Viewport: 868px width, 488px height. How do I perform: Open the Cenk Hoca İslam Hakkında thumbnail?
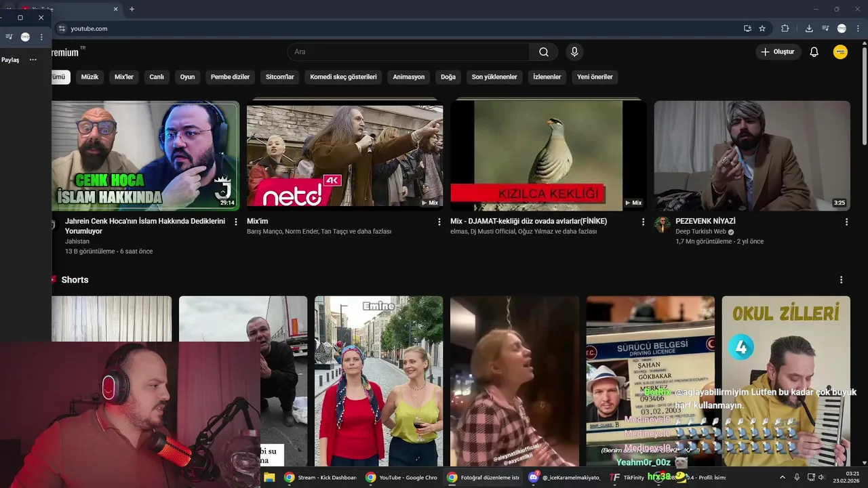coord(145,156)
